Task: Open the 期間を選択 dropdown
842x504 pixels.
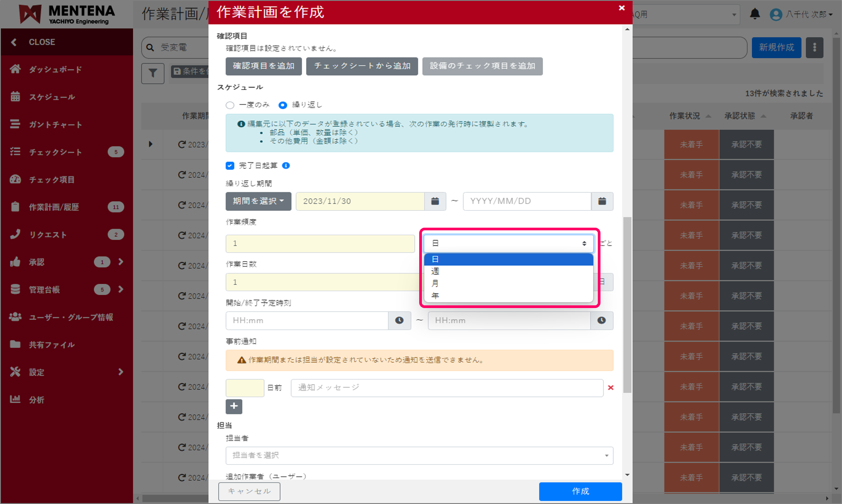Action: (x=258, y=201)
